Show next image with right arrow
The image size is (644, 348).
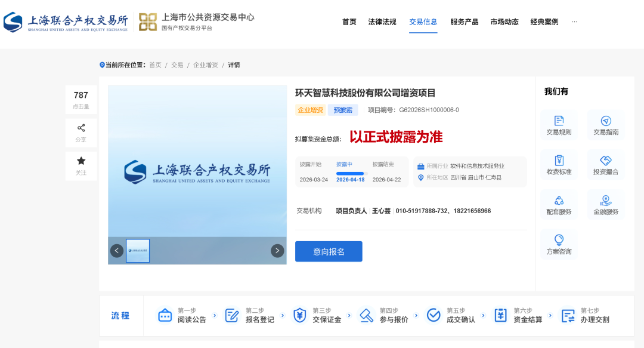(x=277, y=251)
